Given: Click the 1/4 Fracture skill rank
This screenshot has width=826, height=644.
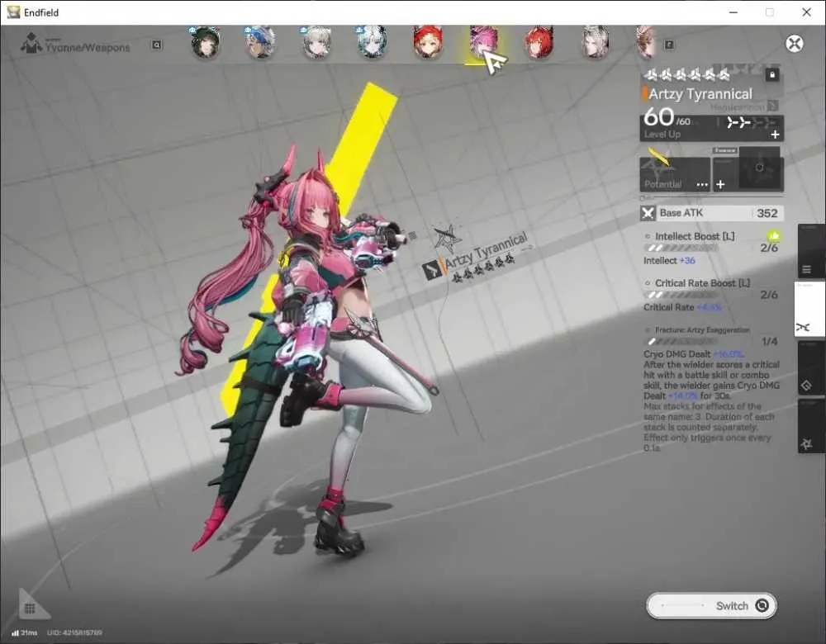Looking at the screenshot, I should [769, 342].
